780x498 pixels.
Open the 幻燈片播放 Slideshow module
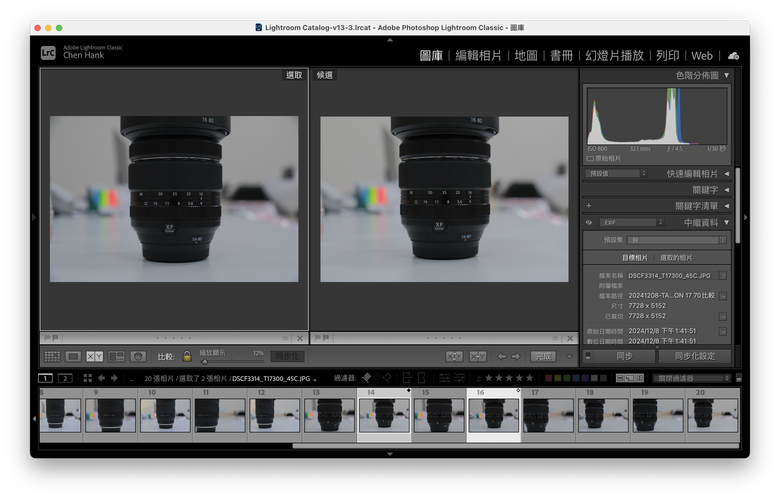614,56
